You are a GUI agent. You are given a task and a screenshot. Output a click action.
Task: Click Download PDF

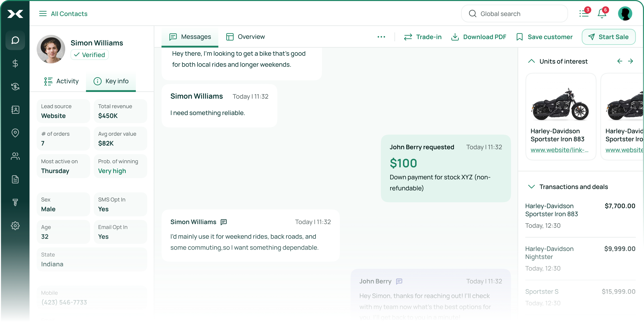(478, 37)
